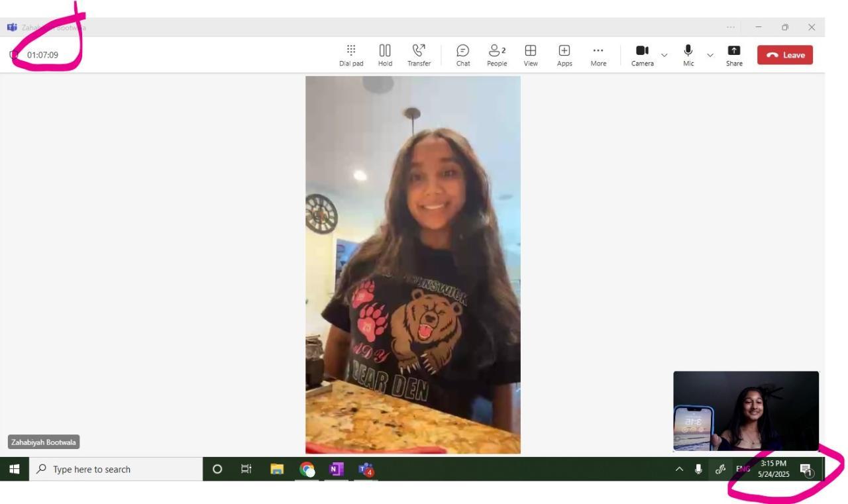The height and width of the screenshot is (504, 848).
Task: Click the Zahabiyah Bootwala name label
Action: click(x=43, y=442)
